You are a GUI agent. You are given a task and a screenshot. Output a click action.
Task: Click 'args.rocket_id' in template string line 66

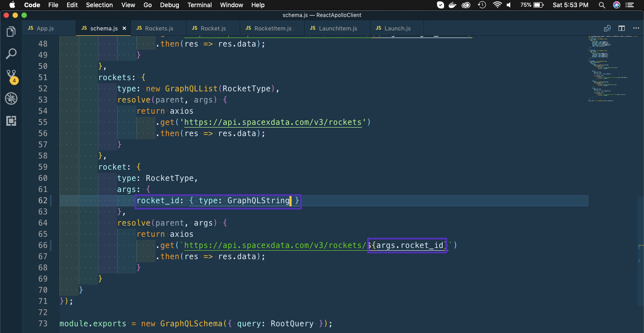pos(410,245)
